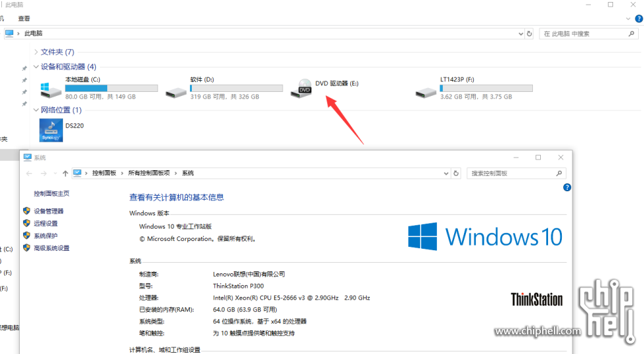Select '319 GB 可用, 共 326 GB' text

coord(225,97)
